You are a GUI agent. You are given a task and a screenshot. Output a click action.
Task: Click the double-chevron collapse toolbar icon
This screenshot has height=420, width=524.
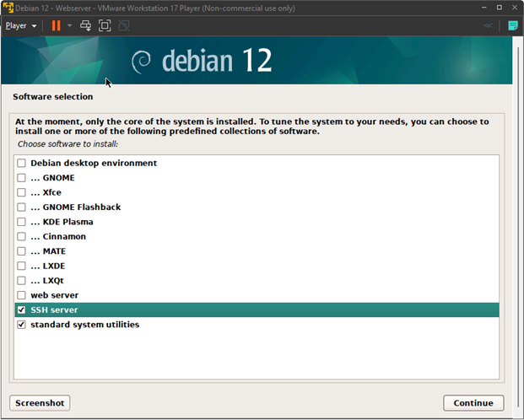pos(488,25)
